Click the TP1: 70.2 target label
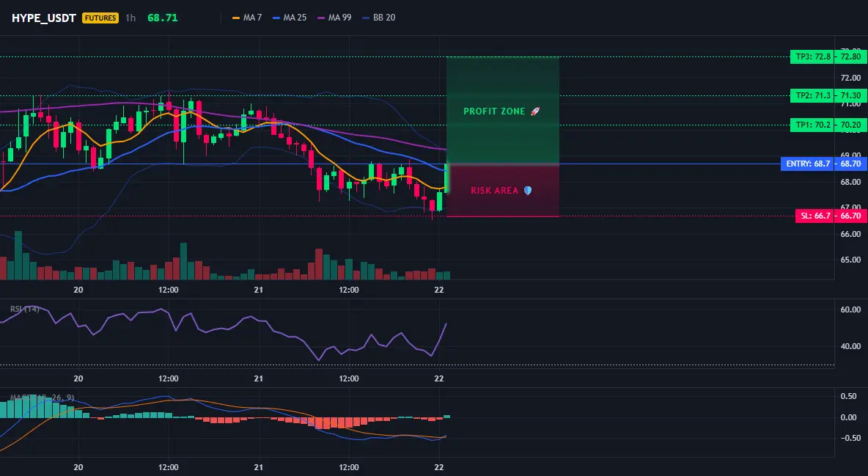 click(812, 125)
